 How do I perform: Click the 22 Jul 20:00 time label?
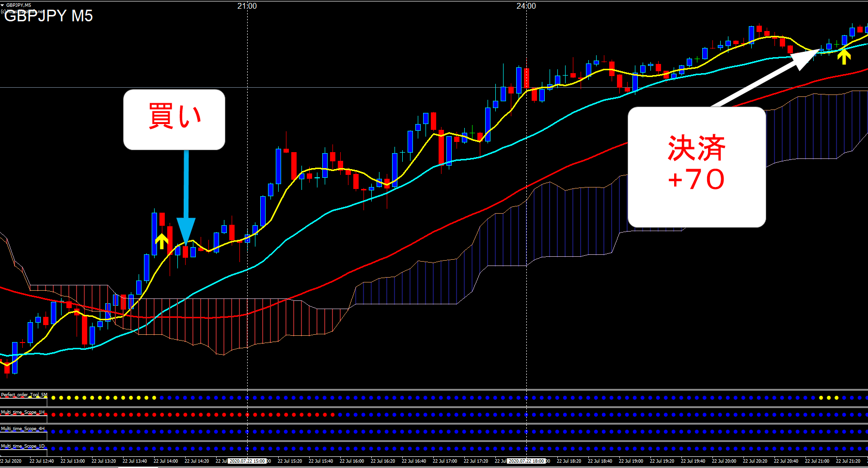coord(724,461)
